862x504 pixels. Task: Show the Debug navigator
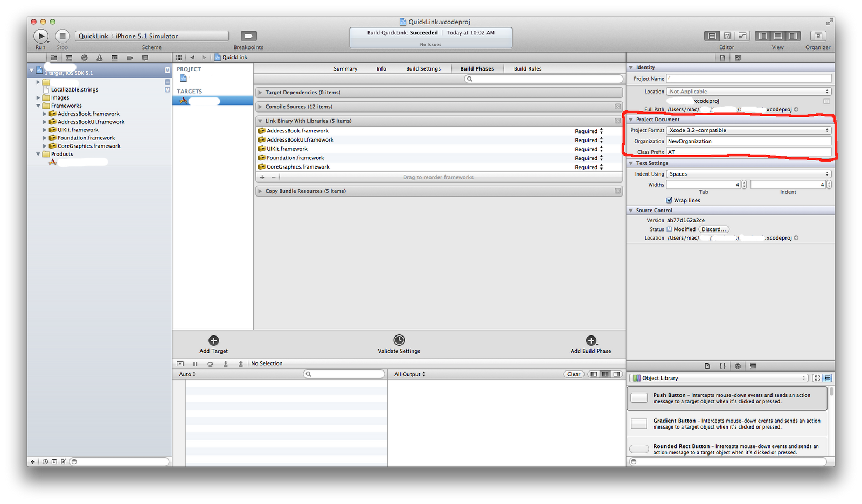[x=114, y=58]
